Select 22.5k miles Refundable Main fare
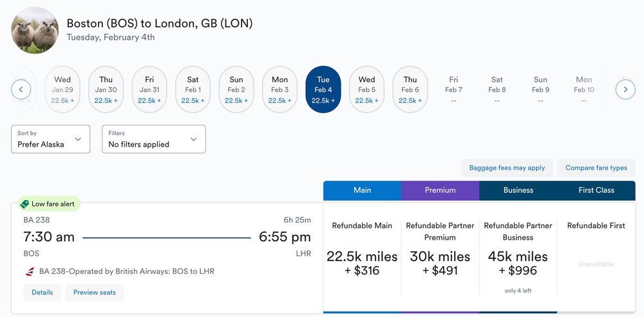The height and width of the screenshot is (317, 644). tap(362, 257)
